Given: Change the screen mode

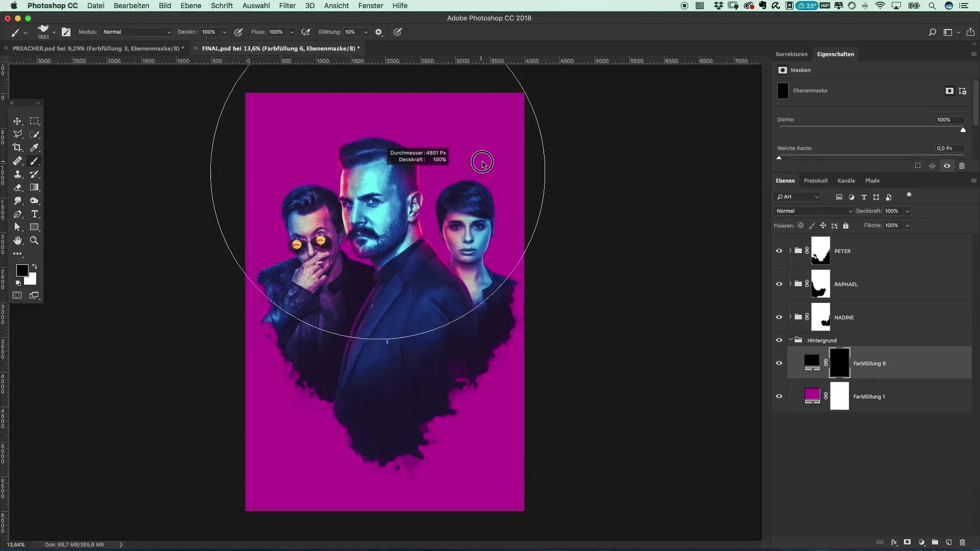Looking at the screenshot, I should pos(34,295).
